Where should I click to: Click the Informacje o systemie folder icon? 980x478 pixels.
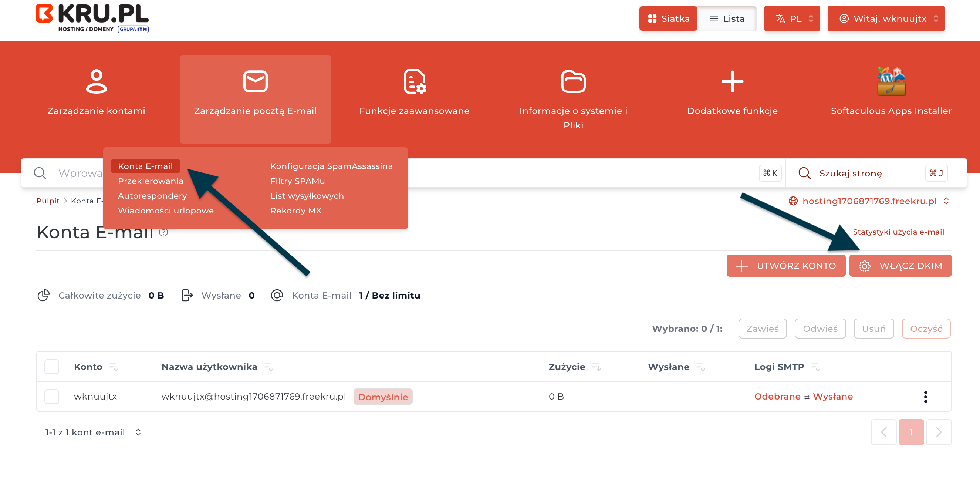pyautogui.click(x=573, y=81)
